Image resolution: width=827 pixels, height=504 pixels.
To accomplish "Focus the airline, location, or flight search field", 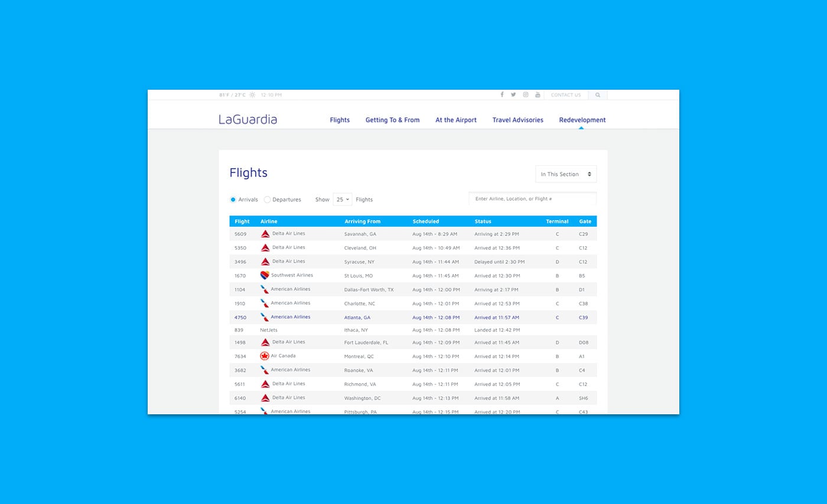I will (533, 199).
